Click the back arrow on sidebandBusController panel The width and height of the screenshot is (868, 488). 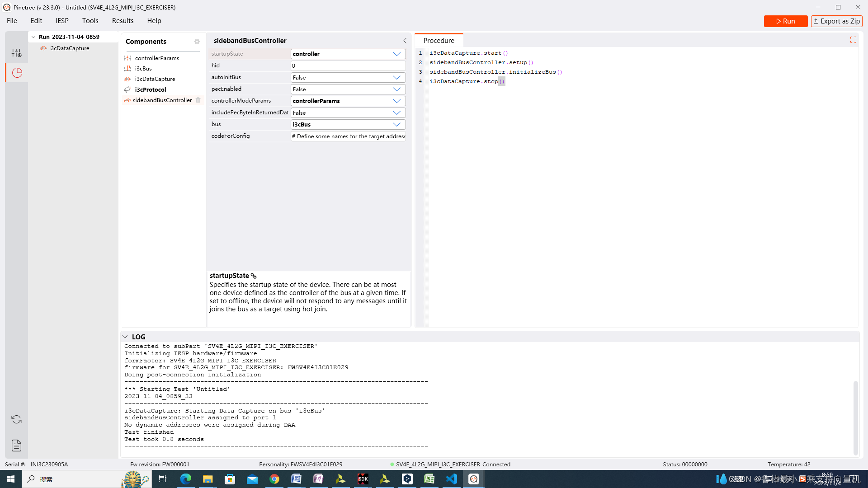pyautogui.click(x=406, y=40)
